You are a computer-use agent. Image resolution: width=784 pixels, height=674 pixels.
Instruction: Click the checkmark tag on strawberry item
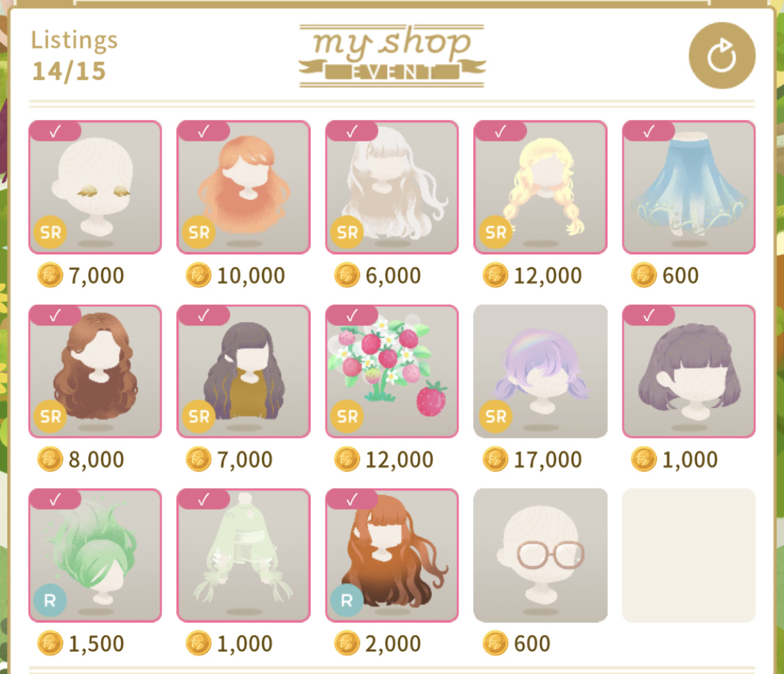352,315
